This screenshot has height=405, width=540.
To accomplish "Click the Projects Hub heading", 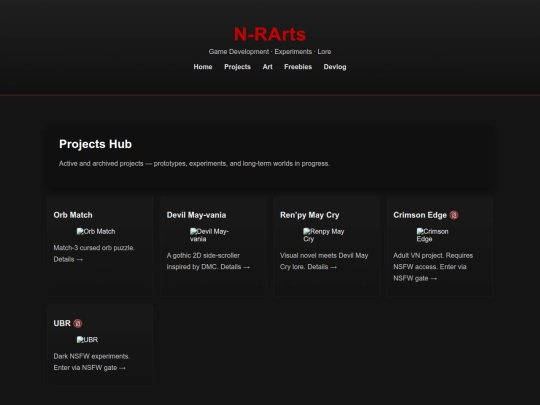I will 95,144.
